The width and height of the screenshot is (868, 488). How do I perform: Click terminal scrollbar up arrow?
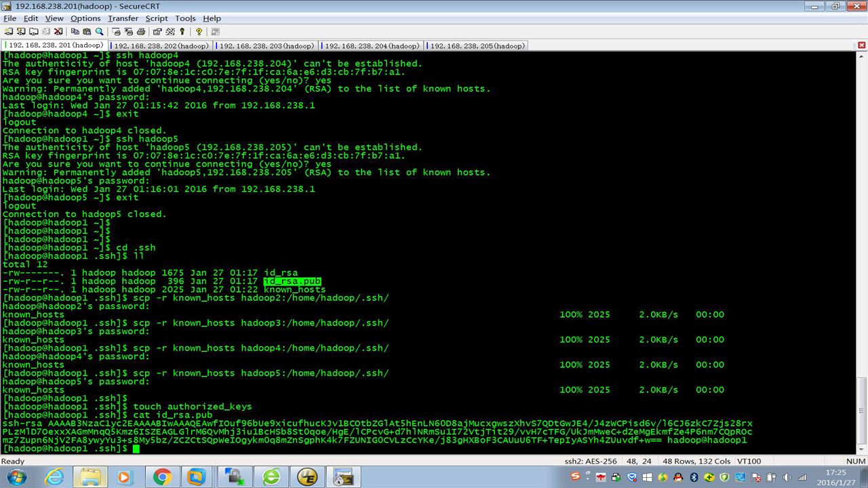[x=861, y=57]
